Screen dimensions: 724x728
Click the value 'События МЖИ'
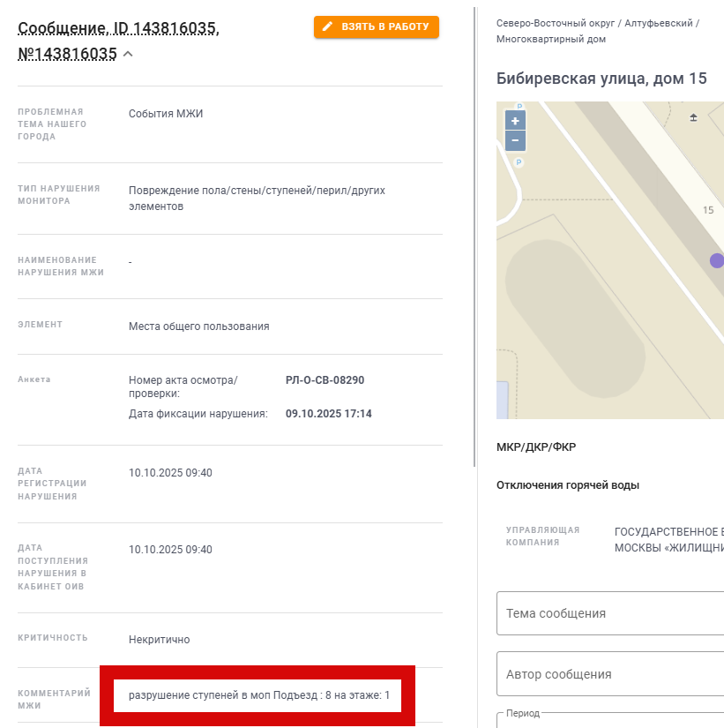[x=166, y=114]
